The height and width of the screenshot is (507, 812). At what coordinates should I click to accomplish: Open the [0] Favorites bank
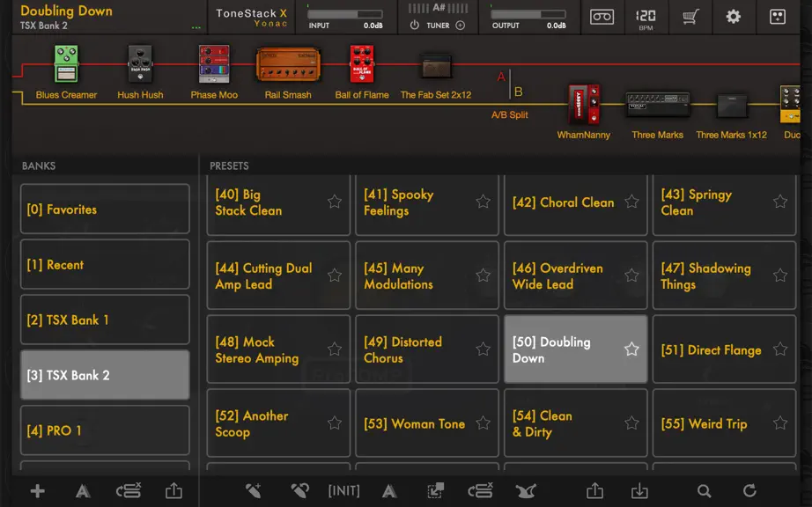click(x=105, y=209)
